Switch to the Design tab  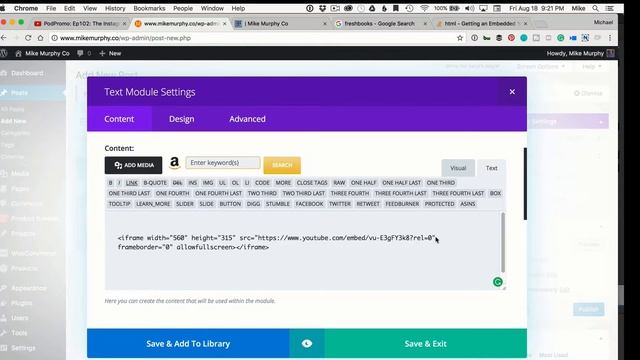point(182,119)
